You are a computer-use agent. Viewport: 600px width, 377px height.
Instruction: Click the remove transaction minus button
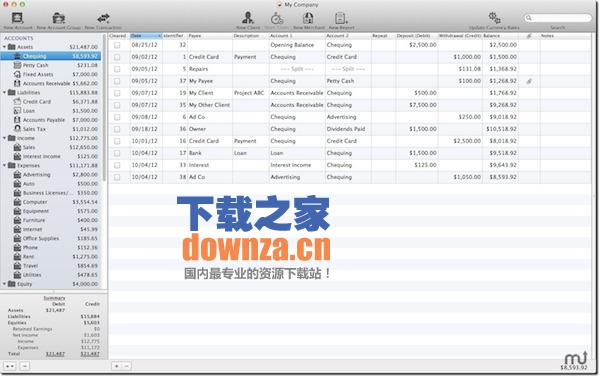(x=127, y=366)
